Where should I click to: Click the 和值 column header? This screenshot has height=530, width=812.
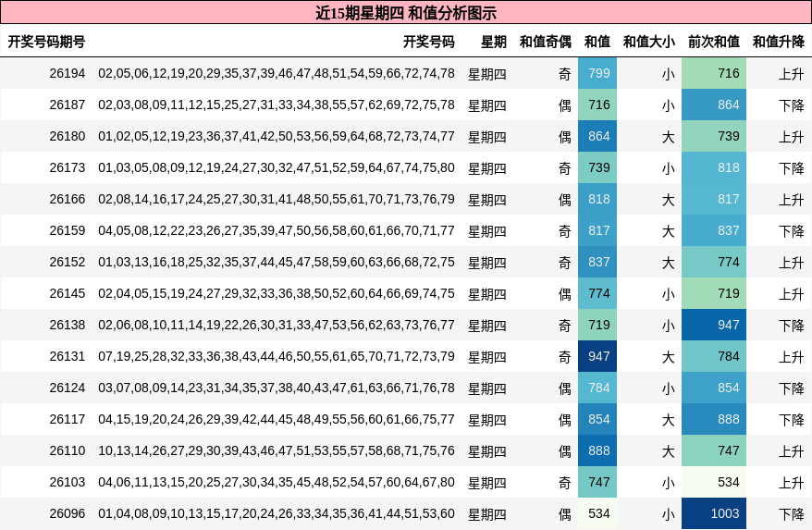[597, 42]
